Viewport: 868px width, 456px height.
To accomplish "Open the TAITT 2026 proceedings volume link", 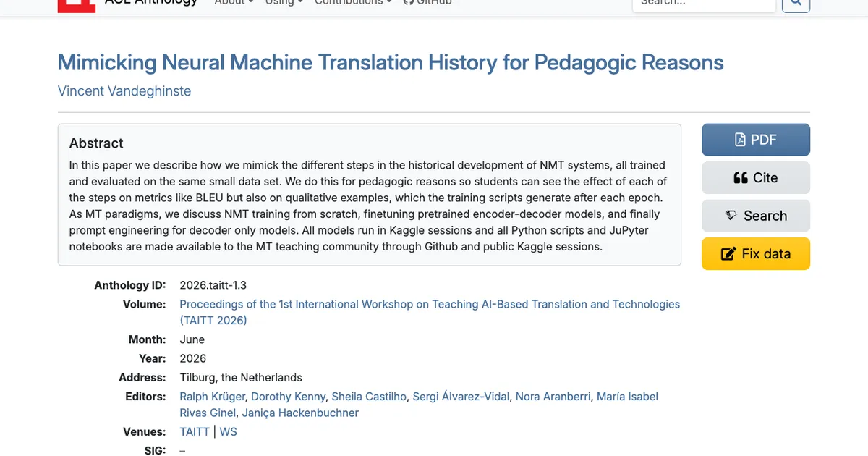I will click(x=430, y=312).
